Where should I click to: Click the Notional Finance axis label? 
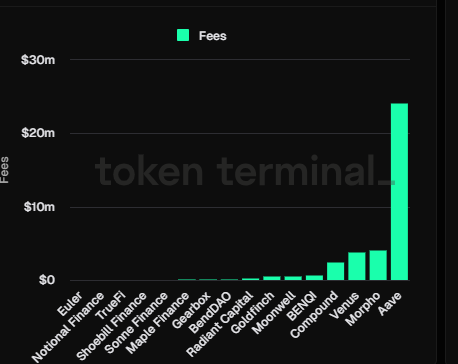pos(68,327)
